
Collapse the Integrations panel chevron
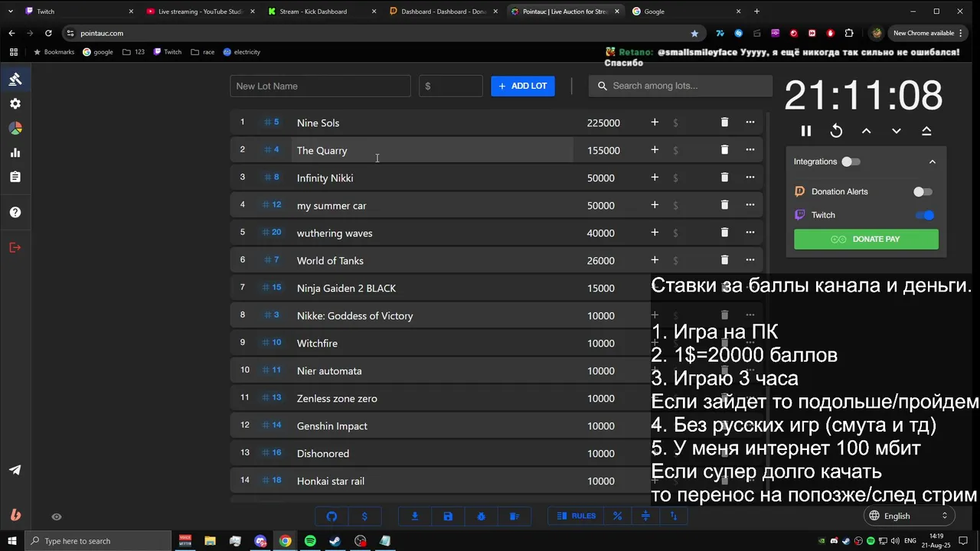[932, 161]
